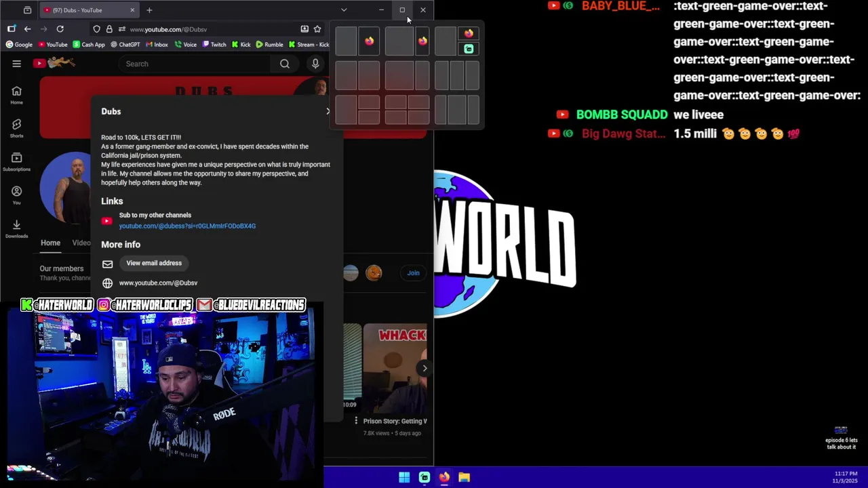Open the Windows Start menu
868x488 pixels.
tap(404, 477)
